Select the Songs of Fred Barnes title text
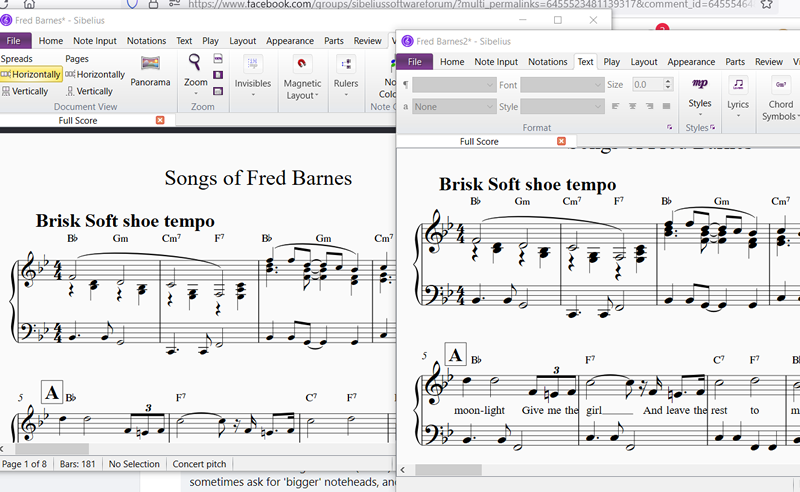Viewport: 800px width, 492px height. 258,178
